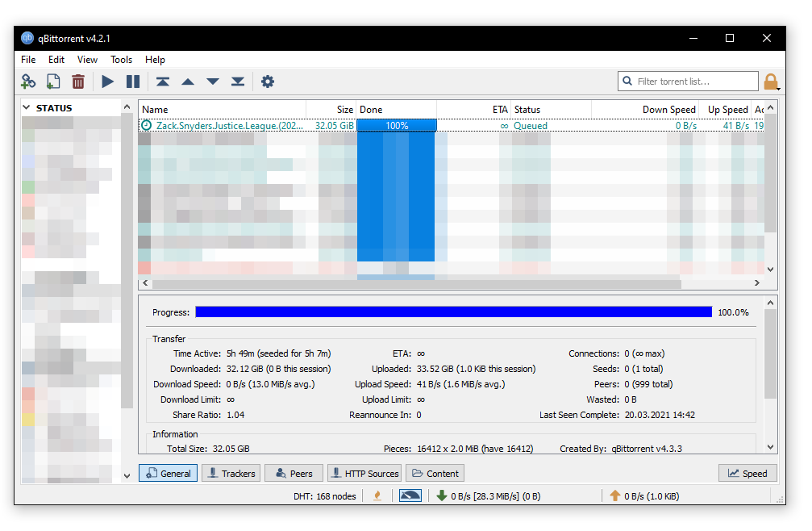Click the details panel scroll up arrow
Viewport: 812px width, 531px height.
(x=771, y=303)
